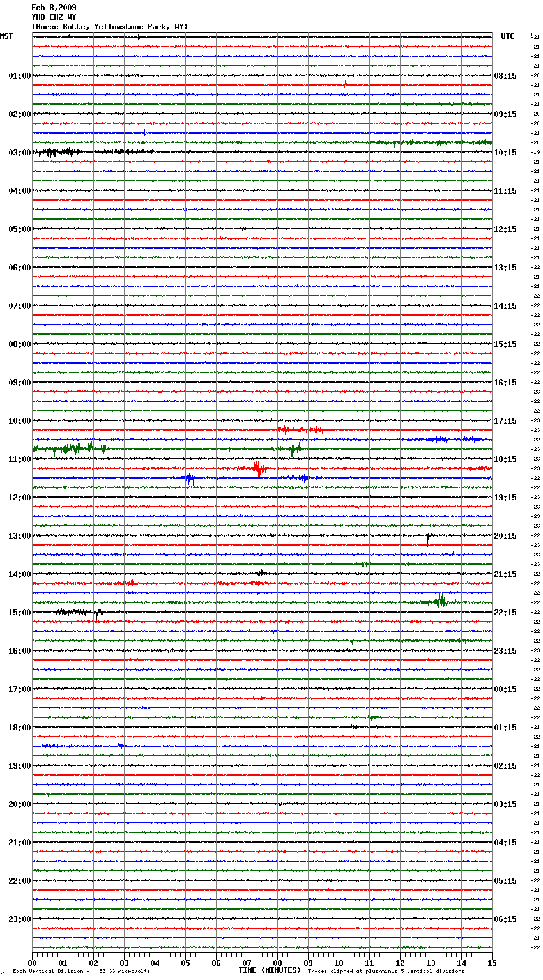Screen dimensions: 543x980
Task: Click the "TIME (MINUTES)" axis title
Action: pyautogui.click(x=270, y=970)
